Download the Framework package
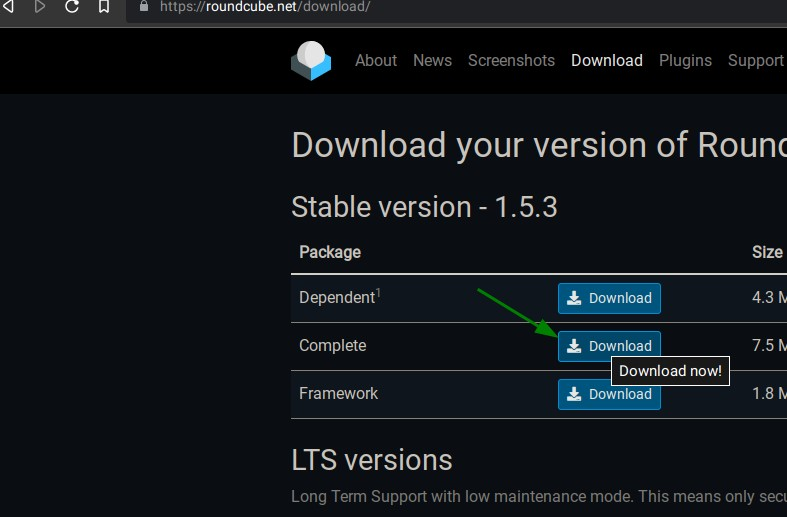787x517 pixels. point(609,394)
